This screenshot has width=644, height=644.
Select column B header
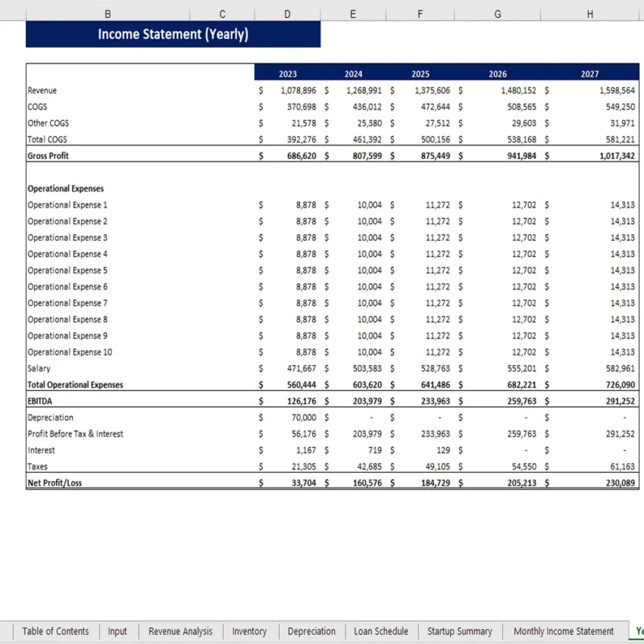point(108,14)
